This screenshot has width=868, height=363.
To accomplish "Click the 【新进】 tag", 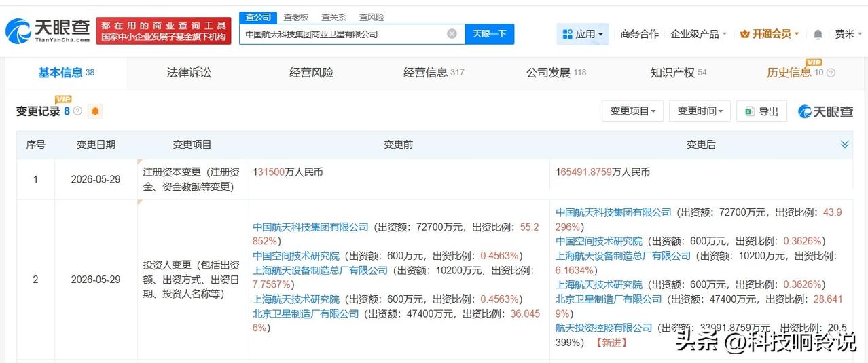I will (611, 342).
